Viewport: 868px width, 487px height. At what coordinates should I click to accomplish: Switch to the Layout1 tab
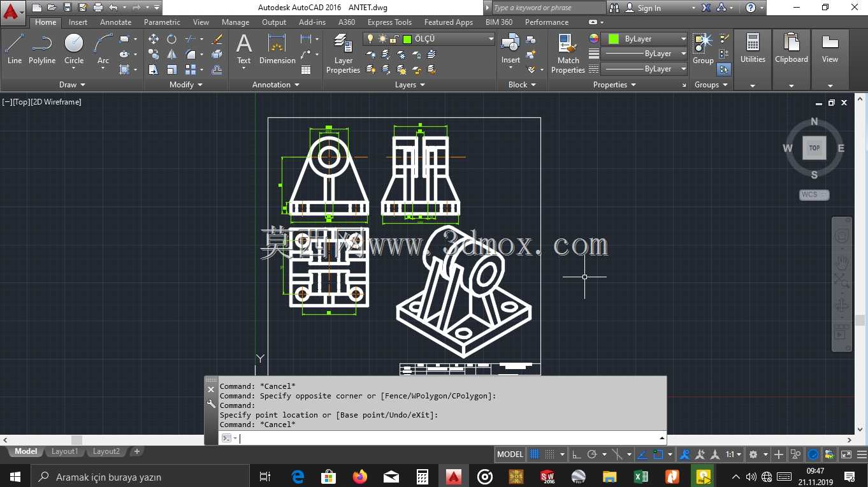click(64, 451)
